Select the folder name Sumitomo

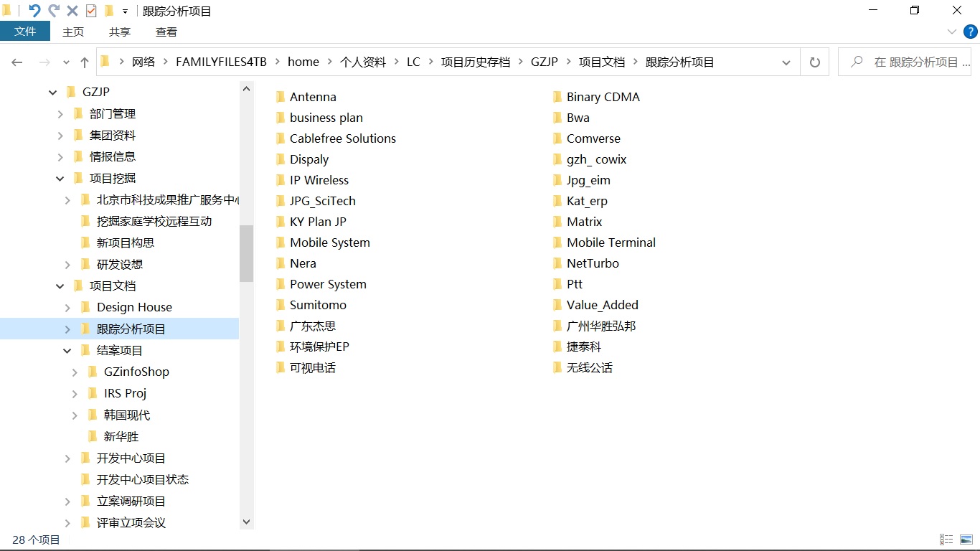(x=318, y=305)
